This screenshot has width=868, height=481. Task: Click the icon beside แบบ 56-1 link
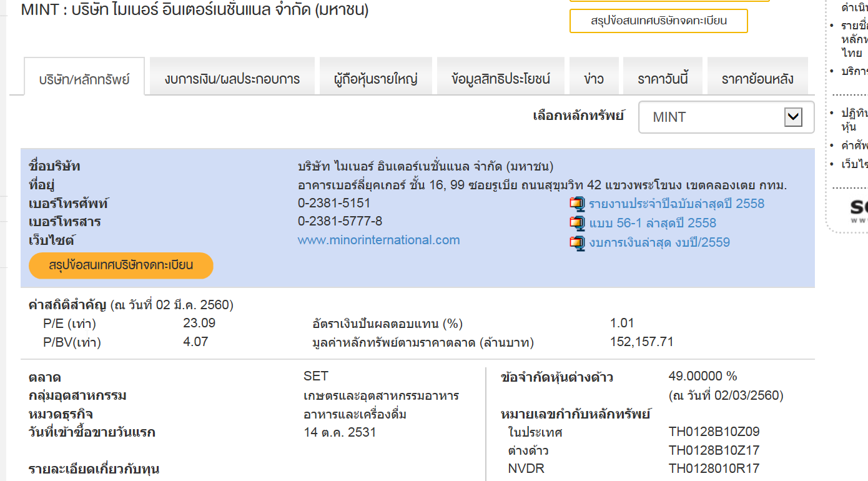coord(577,223)
